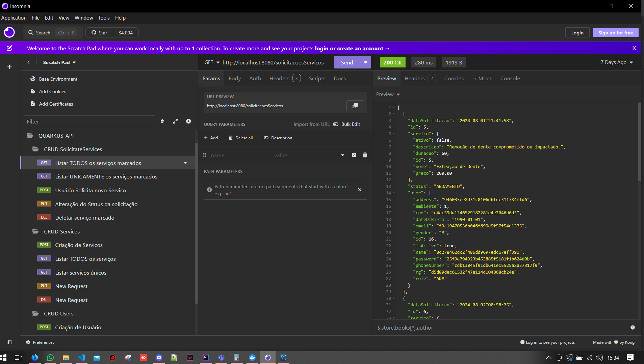
Task: Click Delete all query parameters
Action: pos(241,138)
